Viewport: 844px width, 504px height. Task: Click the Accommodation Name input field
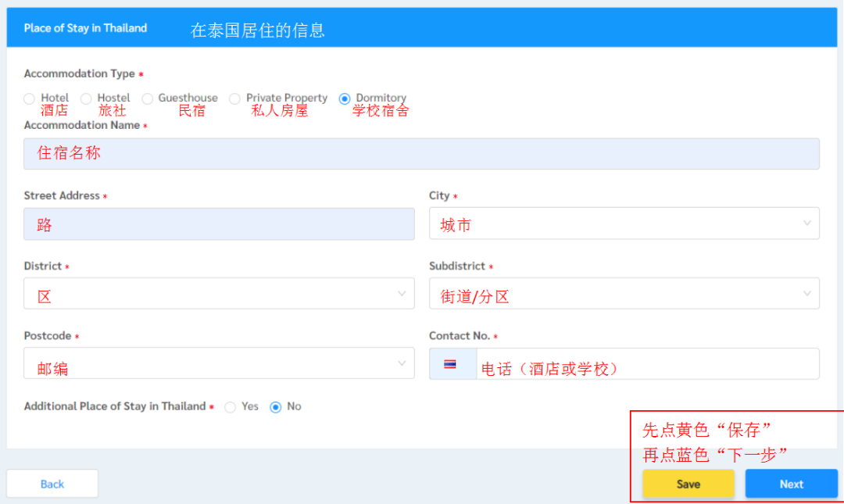coord(421,154)
